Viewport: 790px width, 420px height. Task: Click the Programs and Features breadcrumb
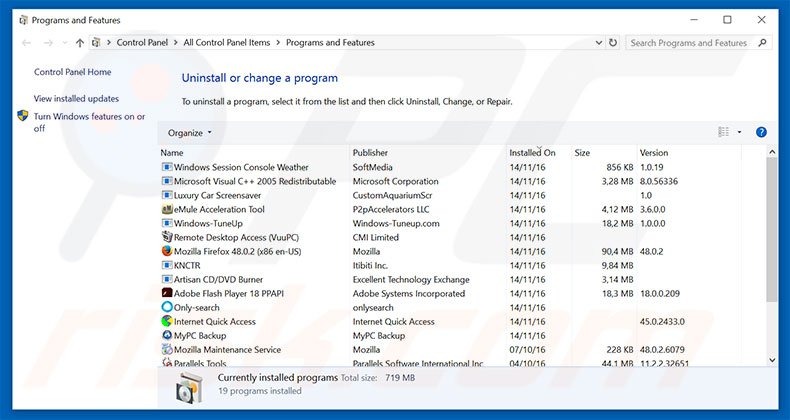pyautogui.click(x=331, y=43)
